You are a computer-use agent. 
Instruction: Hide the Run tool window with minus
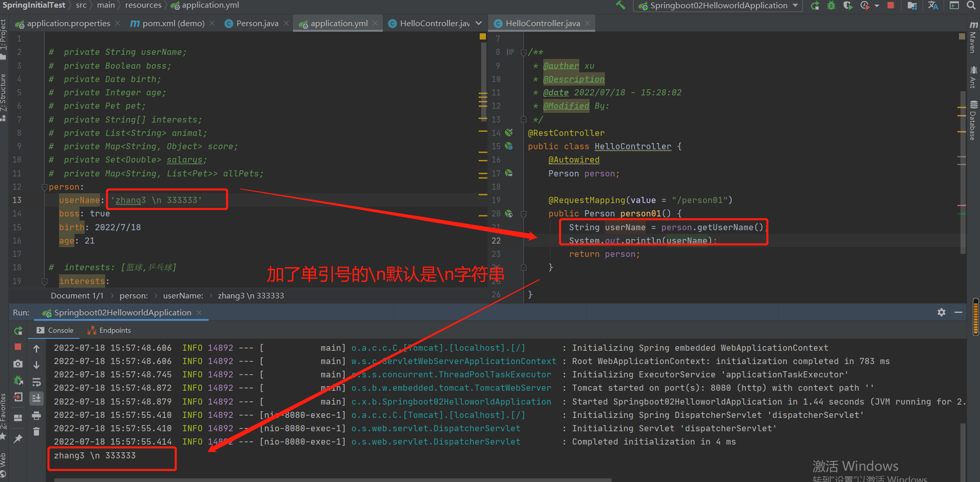coord(958,312)
